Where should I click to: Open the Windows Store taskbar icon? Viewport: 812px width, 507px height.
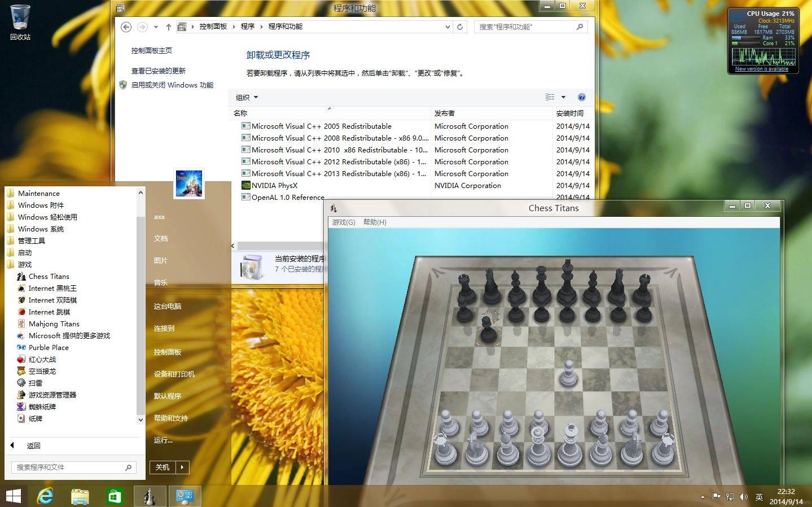tap(115, 496)
